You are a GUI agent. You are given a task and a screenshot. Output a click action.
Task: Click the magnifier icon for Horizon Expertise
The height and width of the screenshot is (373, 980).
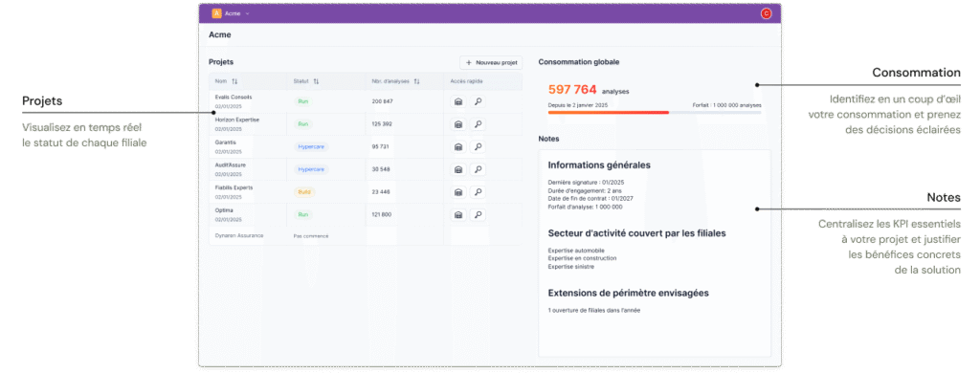click(479, 124)
